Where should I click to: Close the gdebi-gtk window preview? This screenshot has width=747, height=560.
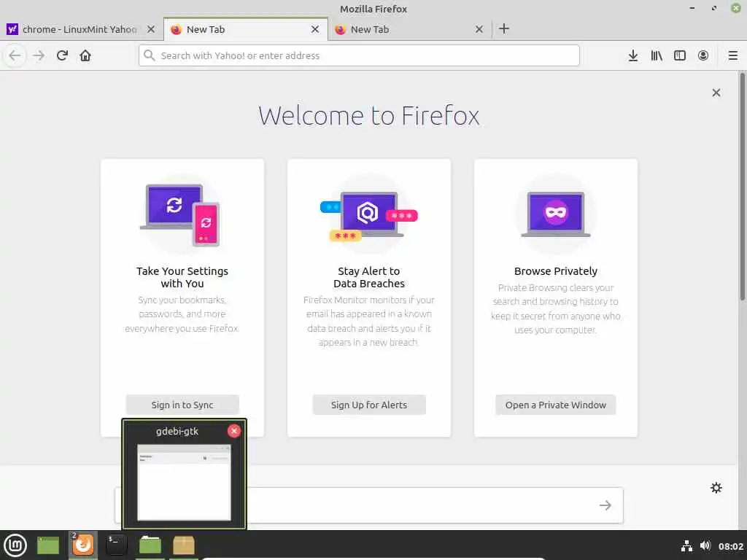click(x=234, y=431)
